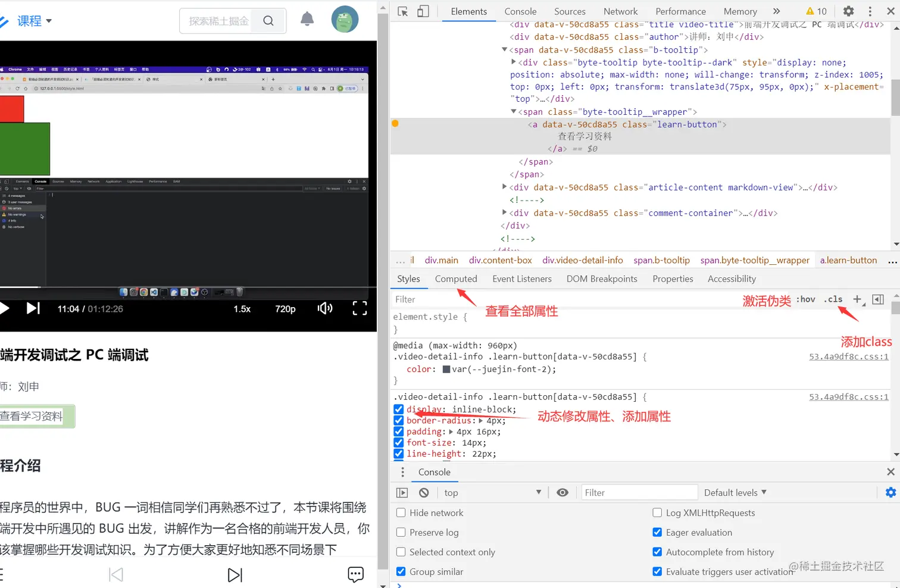Enter video fullscreen mode
The height and width of the screenshot is (588, 900).
[360, 308]
